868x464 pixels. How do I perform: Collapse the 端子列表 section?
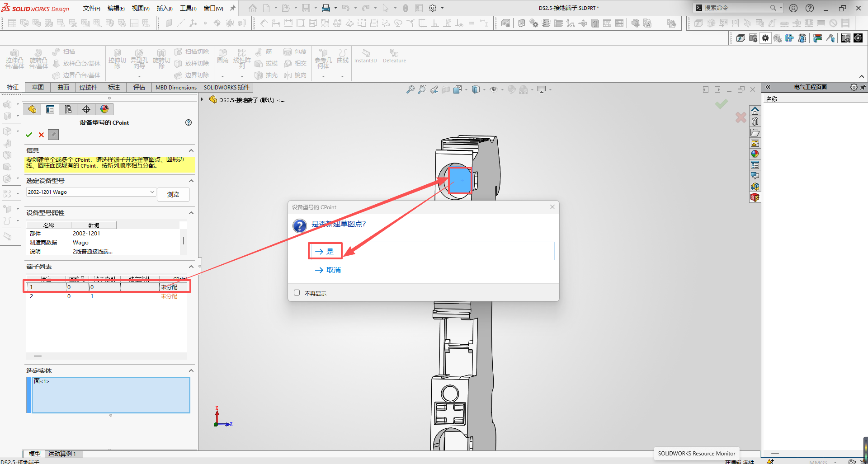[x=191, y=267]
